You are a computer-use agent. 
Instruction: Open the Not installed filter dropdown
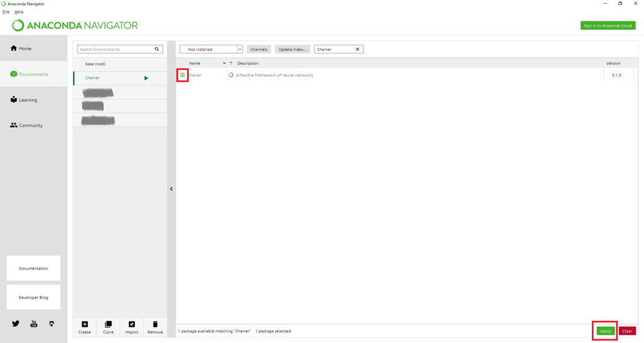(211, 49)
